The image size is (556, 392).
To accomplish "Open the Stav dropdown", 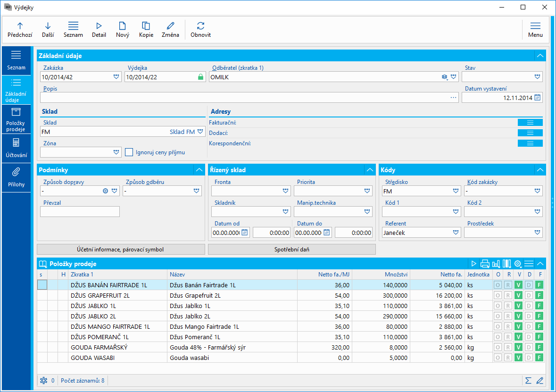I will (537, 76).
